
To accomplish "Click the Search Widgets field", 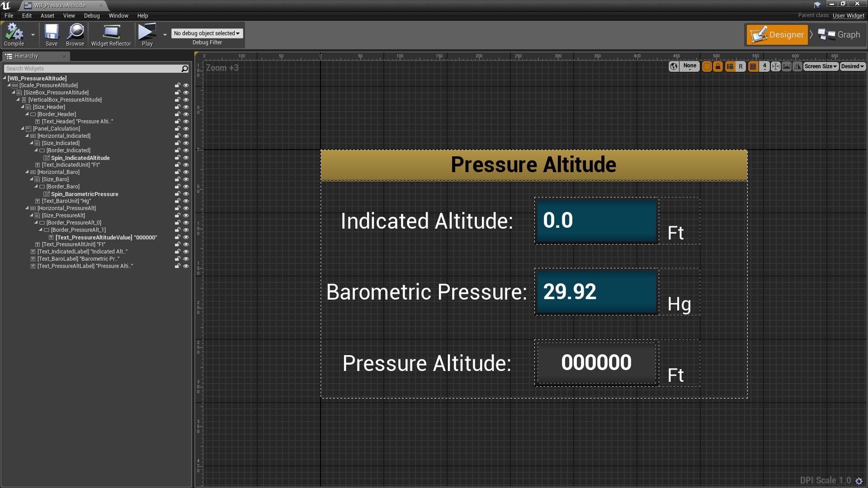I will point(93,69).
